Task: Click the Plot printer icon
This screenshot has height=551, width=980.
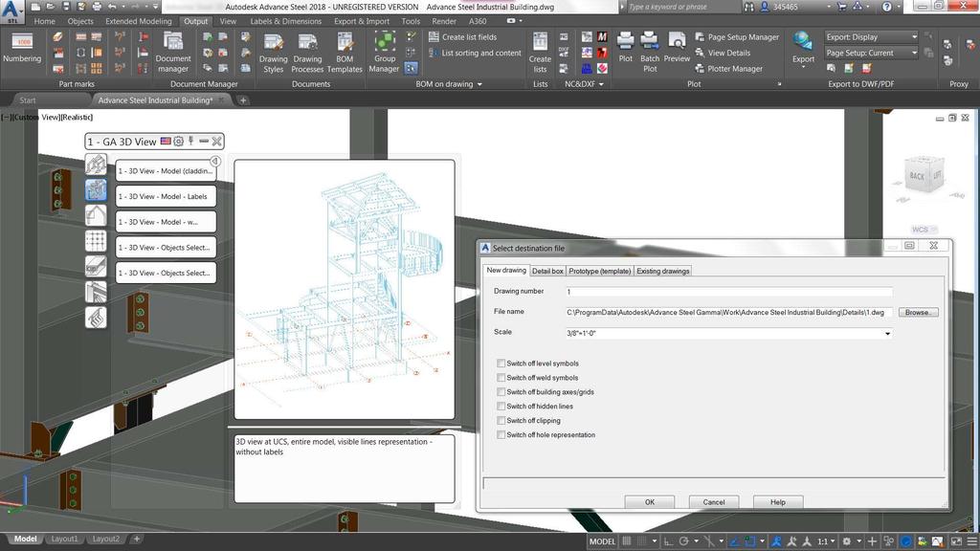Action: [x=625, y=47]
